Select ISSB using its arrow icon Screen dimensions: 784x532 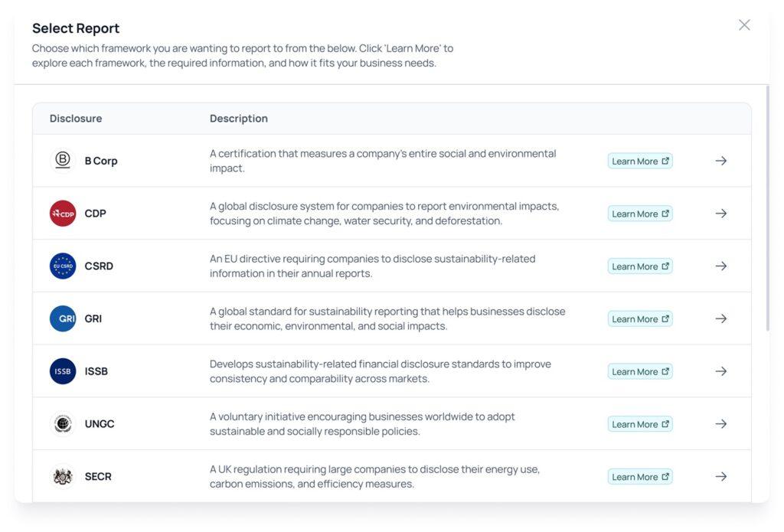[720, 371]
